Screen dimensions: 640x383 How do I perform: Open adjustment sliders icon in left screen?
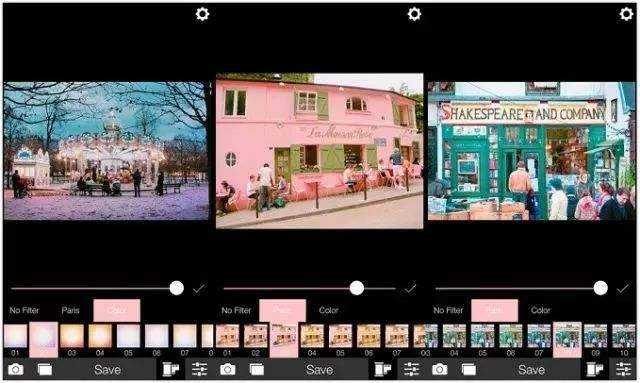199,369
